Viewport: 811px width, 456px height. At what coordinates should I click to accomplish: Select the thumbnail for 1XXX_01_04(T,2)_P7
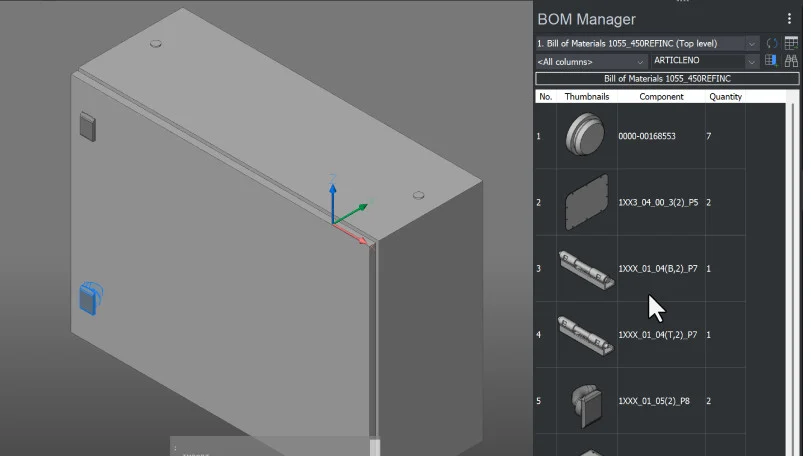586,336
